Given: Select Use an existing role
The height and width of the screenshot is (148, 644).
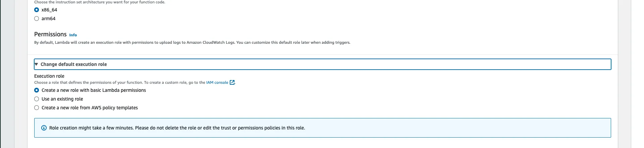Looking at the screenshot, I should (37, 99).
